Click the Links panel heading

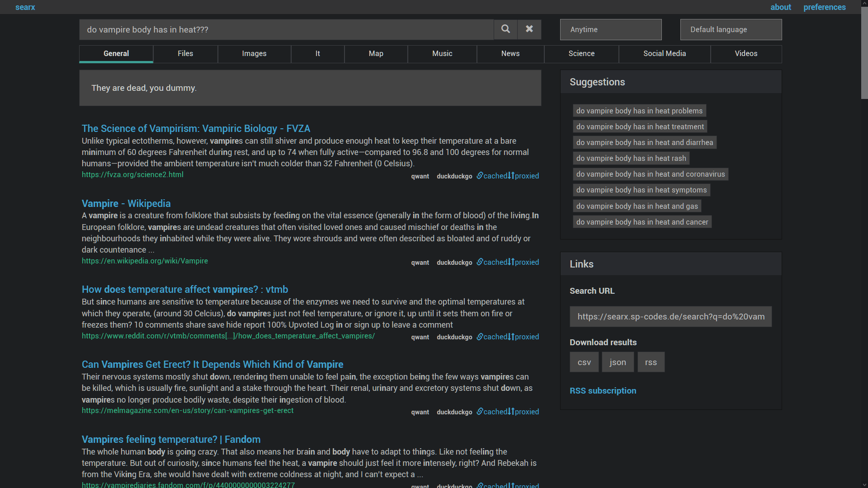(x=581, y=264)
